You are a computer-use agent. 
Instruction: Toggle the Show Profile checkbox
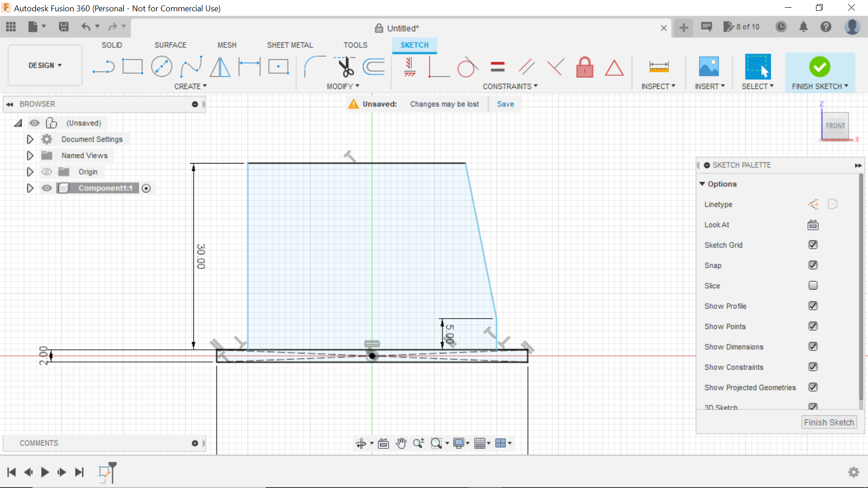tap(813, 305)
